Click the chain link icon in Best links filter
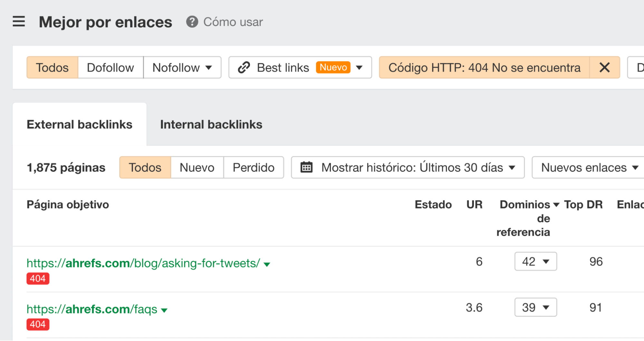 point(243,67)
